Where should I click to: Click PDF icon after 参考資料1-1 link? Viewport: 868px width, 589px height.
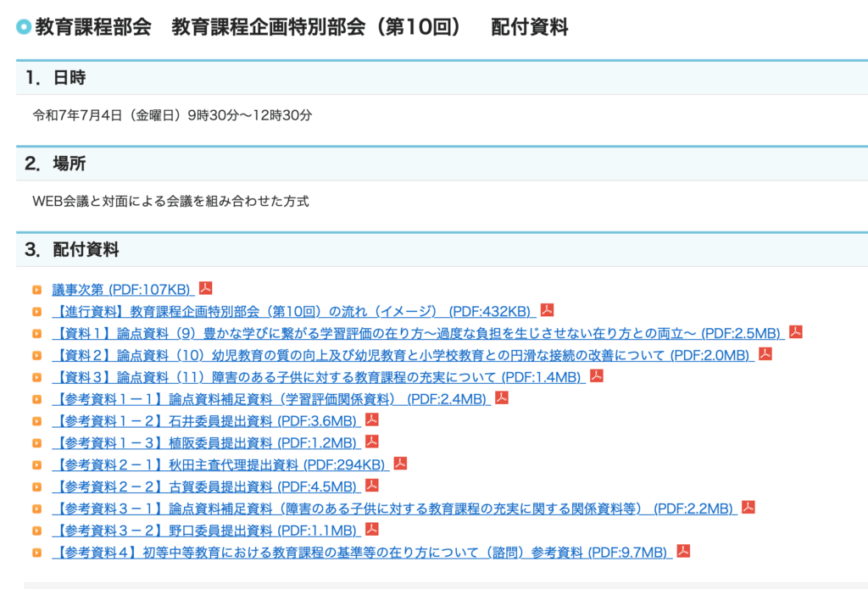[502, 398]
